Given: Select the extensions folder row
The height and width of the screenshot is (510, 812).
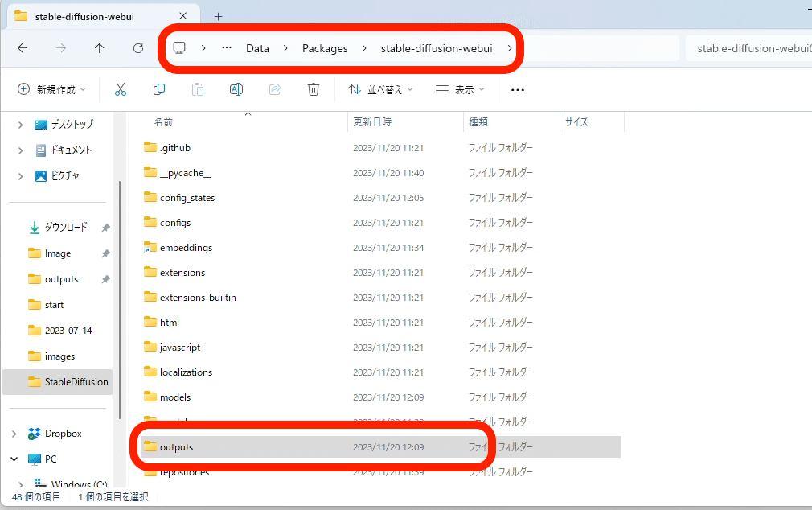Looking at the screenshot, I should pyautogui.click(x=382, y=272).
